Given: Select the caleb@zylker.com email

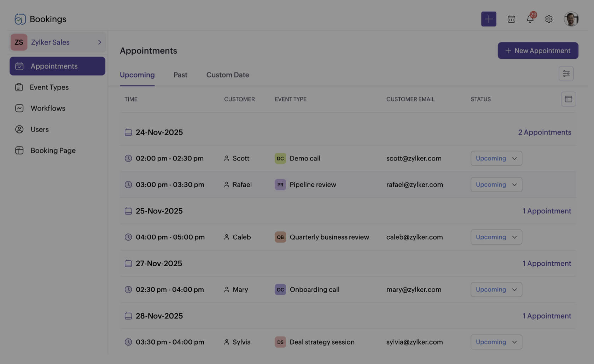Looking at the screenshot, I should 414,237.
